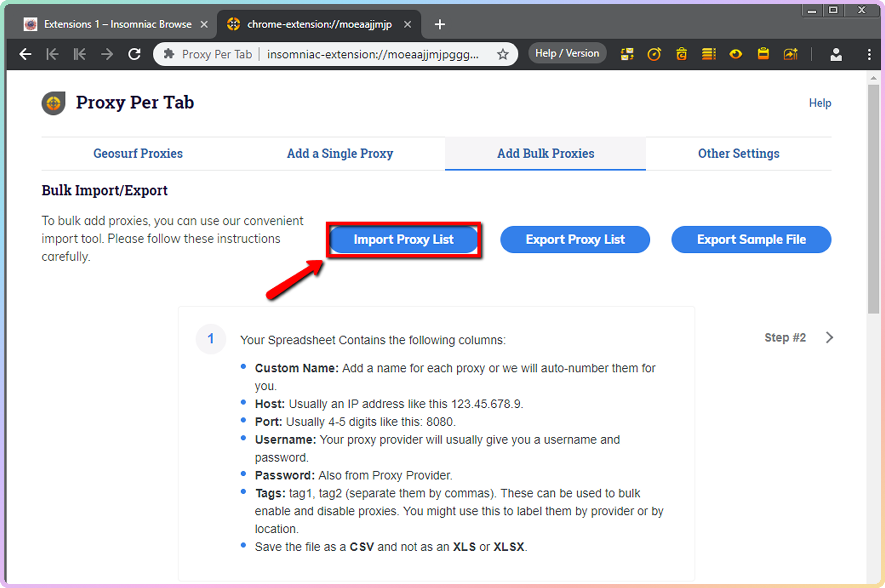This screenshot has height=588, width=885.
Task: Go to Step #2 chevron
Action: coord(830,338)
